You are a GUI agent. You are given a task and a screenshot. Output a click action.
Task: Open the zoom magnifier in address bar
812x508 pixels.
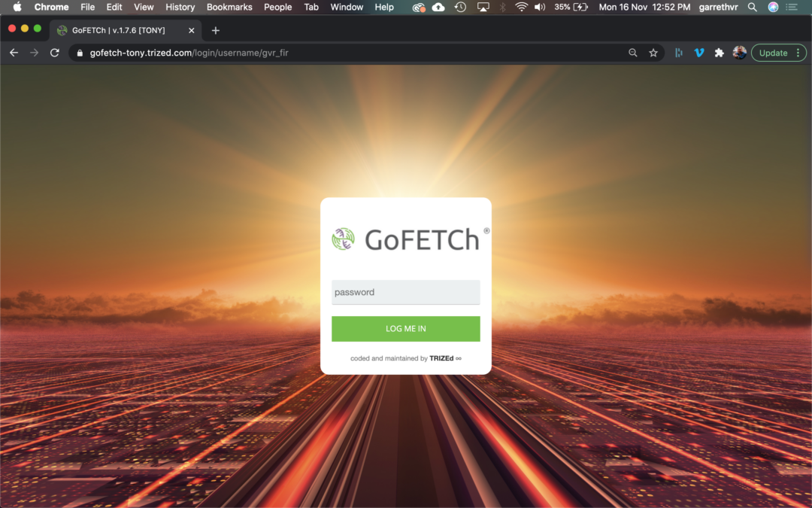coord(633,53)
